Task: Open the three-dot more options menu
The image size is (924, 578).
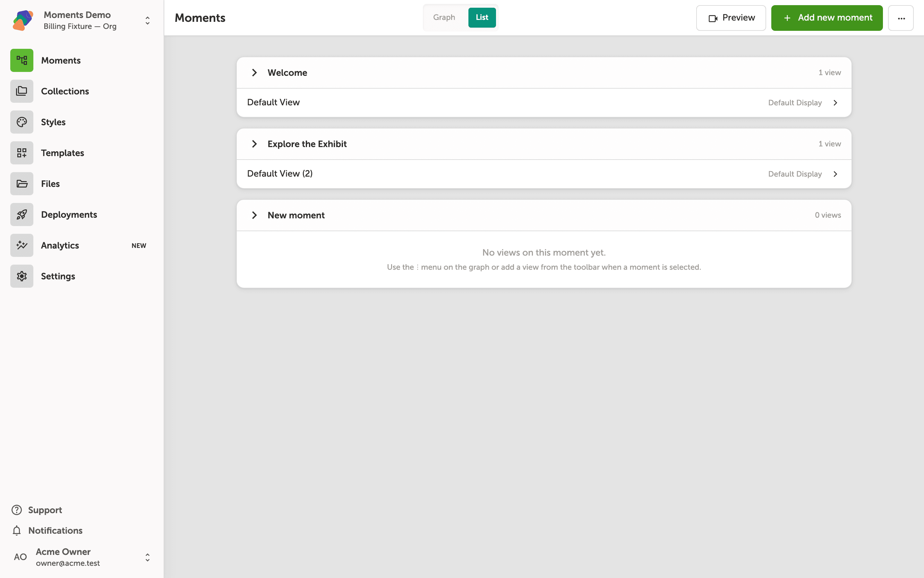Action: point(901,18)
